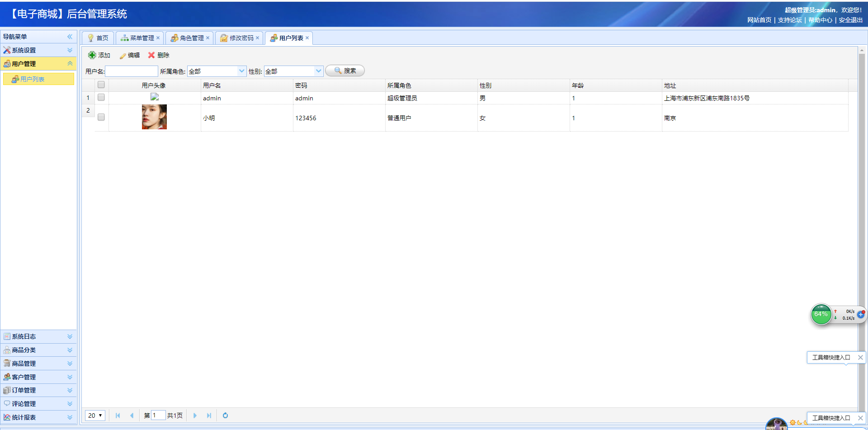Open the page size 20 dropdown
The image size is (868, 430).
click(x=95, y=416)
